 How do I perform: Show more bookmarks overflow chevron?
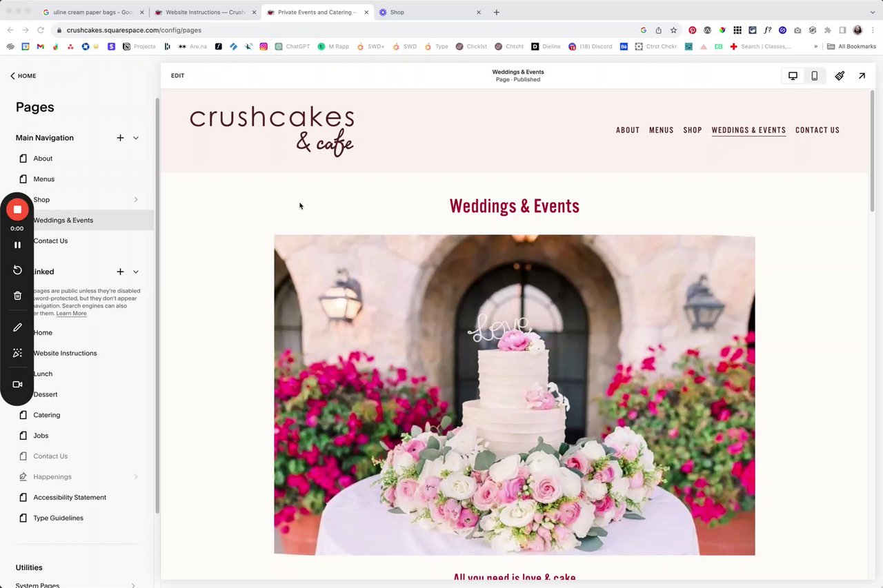click(x=815, y=47)
